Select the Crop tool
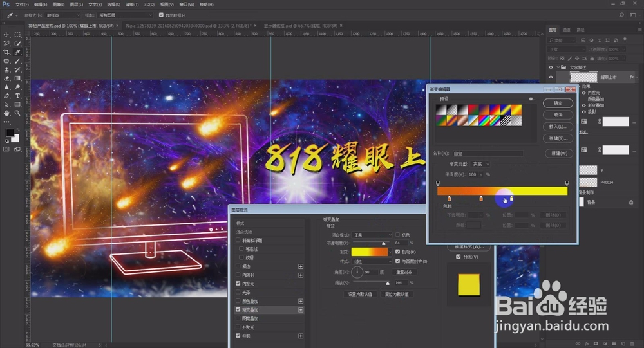644x348 pixels. pos(6,52)
